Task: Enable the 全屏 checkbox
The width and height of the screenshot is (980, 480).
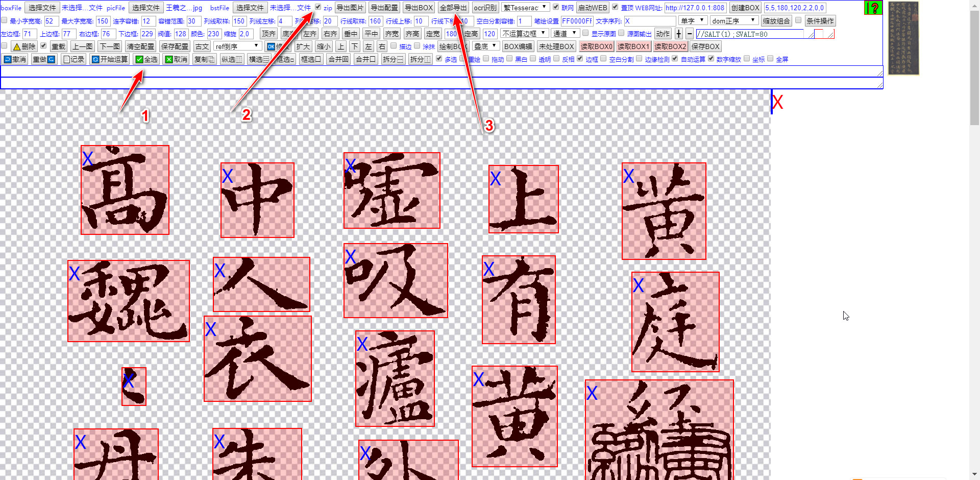Action: pos(770,59)
